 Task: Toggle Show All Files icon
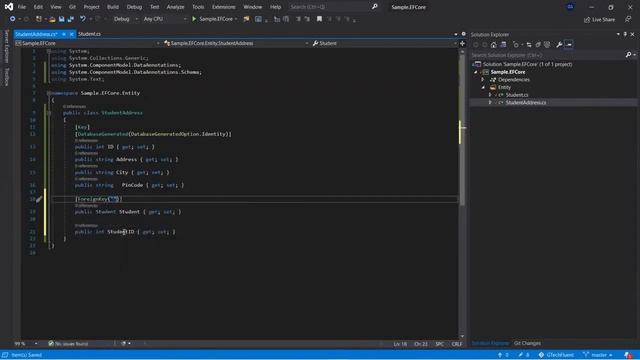point(547,44)
